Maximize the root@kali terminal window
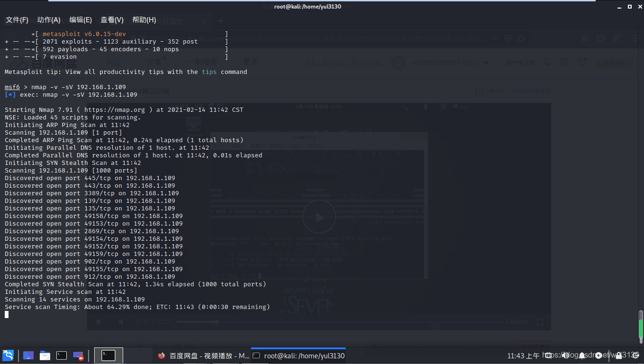The height and width of the screenshot is (364, 644). point(630,7)
